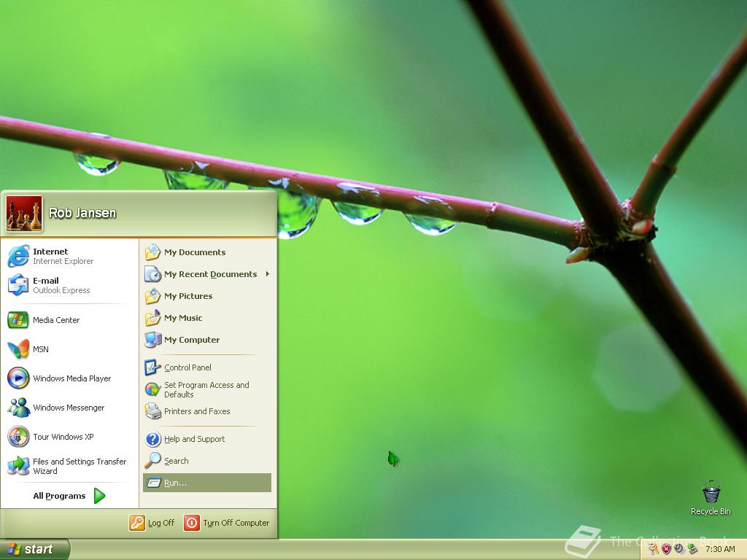Select the highlighted Run... menu item
Image resolution: width=747 pixels, height=560 pixels.
tap(207, 483)
